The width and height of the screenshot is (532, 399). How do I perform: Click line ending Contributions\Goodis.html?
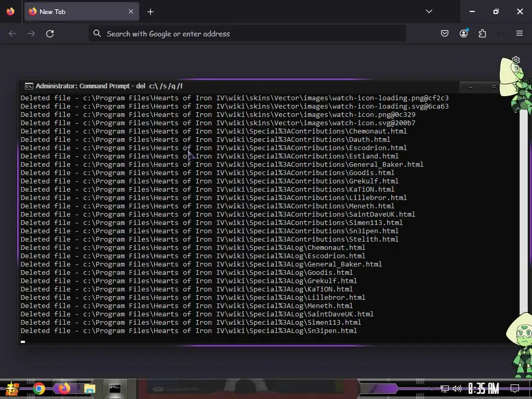coord(207,172)
